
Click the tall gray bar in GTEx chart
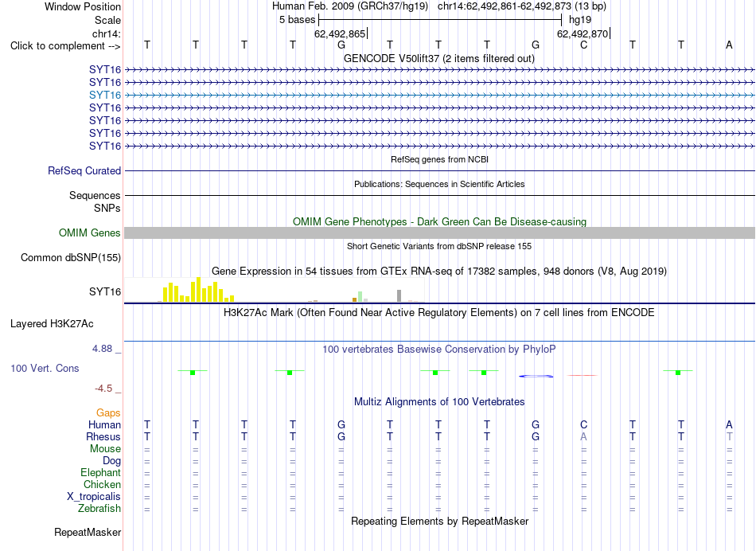pos(399,295)
